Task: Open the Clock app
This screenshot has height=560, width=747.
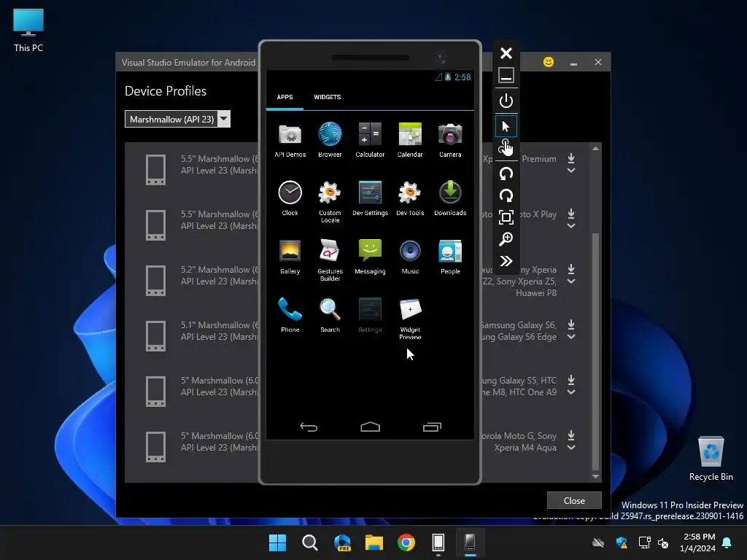Action: click(290, 198)
